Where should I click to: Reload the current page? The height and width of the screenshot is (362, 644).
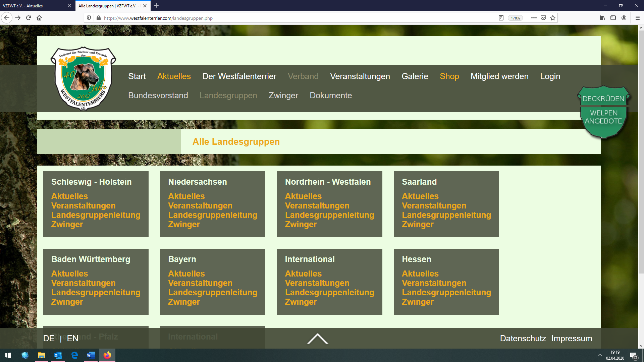pos(29,18)
